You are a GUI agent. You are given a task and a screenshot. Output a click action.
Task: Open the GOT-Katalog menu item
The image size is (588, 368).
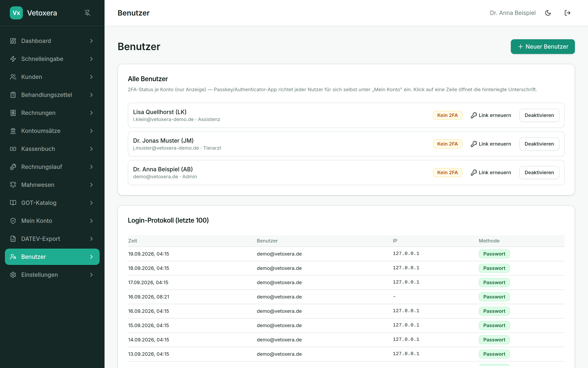tap(52, 203)
